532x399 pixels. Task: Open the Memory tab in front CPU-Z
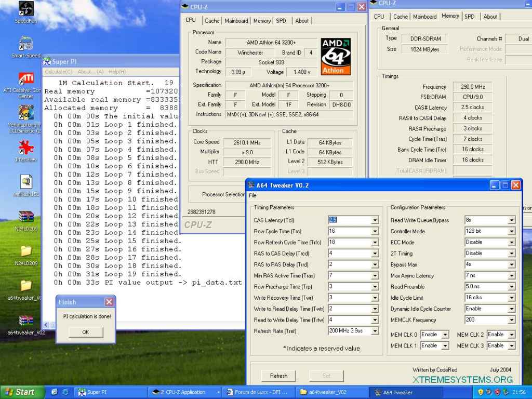(262, 21)
